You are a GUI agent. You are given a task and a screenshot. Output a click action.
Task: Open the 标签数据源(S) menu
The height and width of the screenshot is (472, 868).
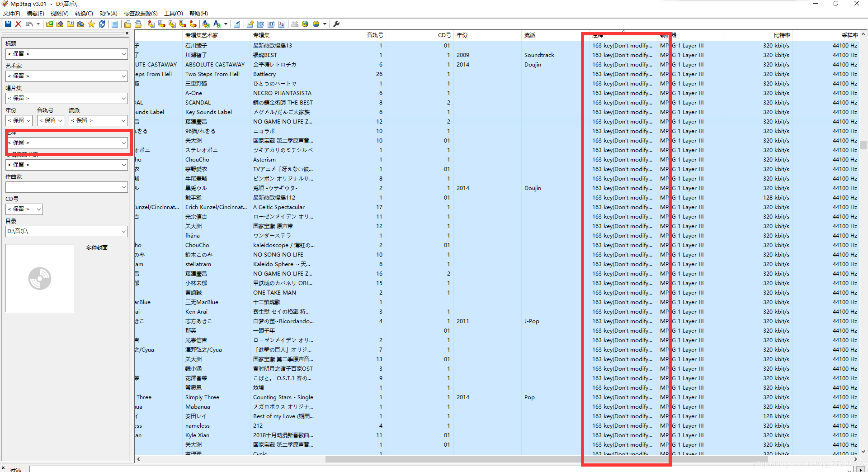click(141, 14)
